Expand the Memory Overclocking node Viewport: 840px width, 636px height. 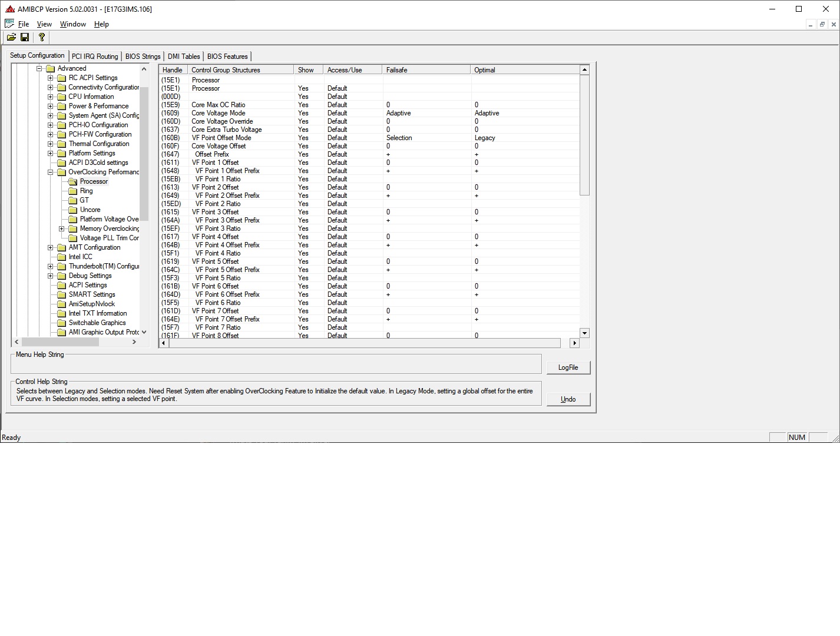(62, 228)
